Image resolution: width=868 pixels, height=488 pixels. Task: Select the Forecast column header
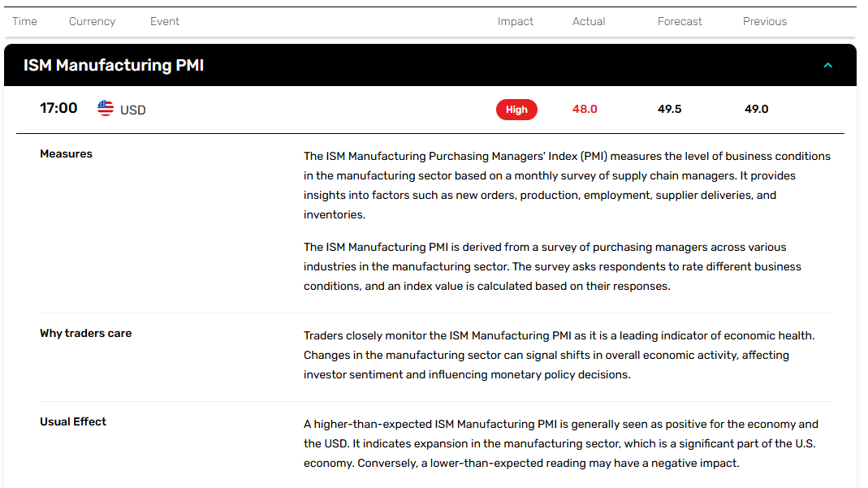(x=680, y=22)
